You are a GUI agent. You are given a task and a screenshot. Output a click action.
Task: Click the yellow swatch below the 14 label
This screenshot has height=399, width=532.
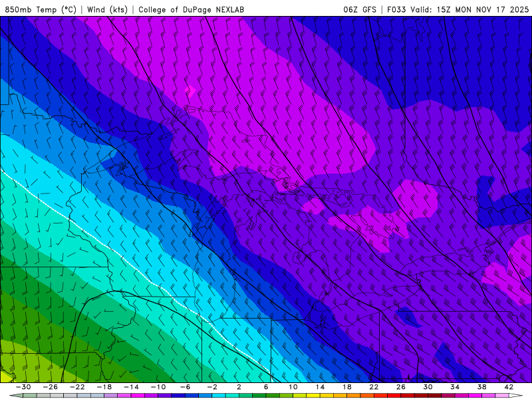pyautogui.click(x=313, y=396)
